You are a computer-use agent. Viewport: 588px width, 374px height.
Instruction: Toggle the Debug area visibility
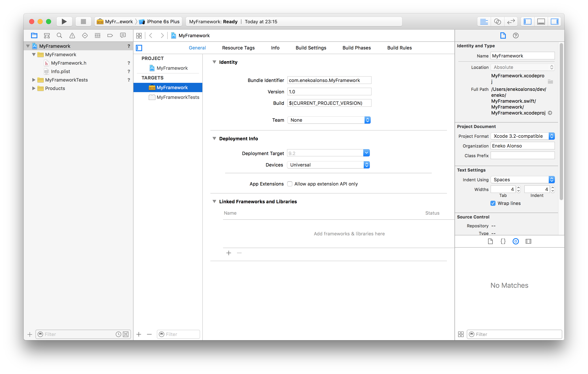541,22
